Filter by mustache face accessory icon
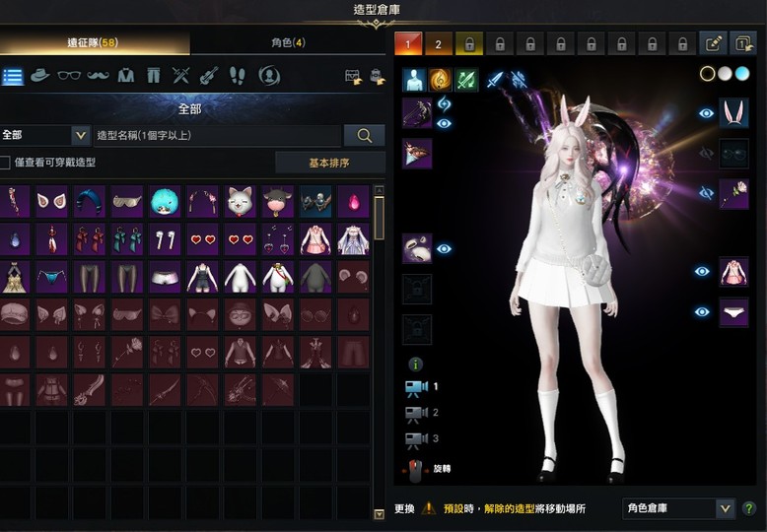 98,75
